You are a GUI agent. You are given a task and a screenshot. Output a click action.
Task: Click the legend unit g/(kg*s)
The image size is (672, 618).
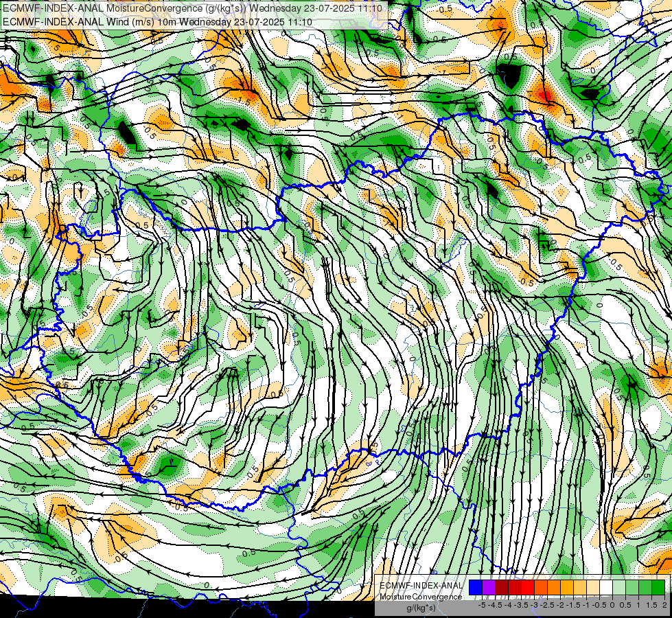(x=421, y=608)
